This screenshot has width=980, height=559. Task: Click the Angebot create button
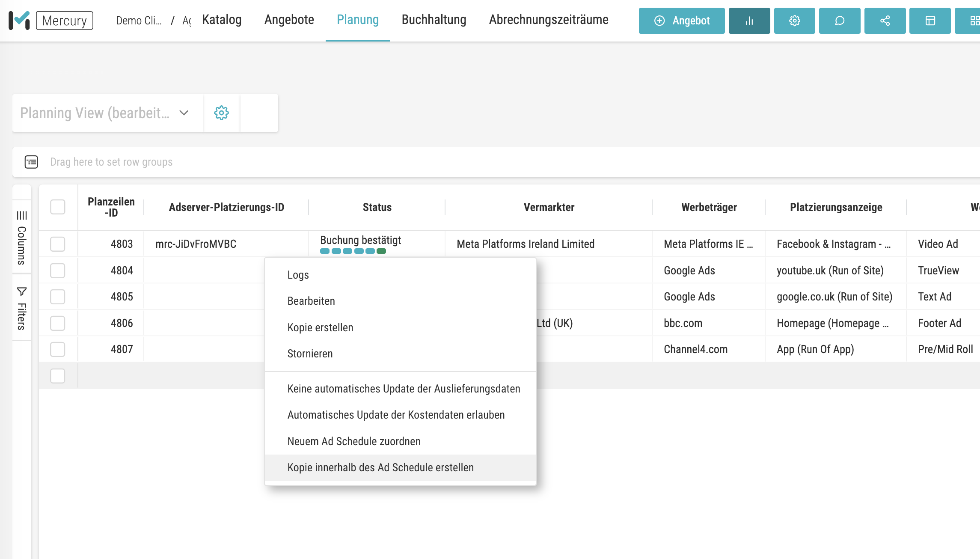click(681, 21)
